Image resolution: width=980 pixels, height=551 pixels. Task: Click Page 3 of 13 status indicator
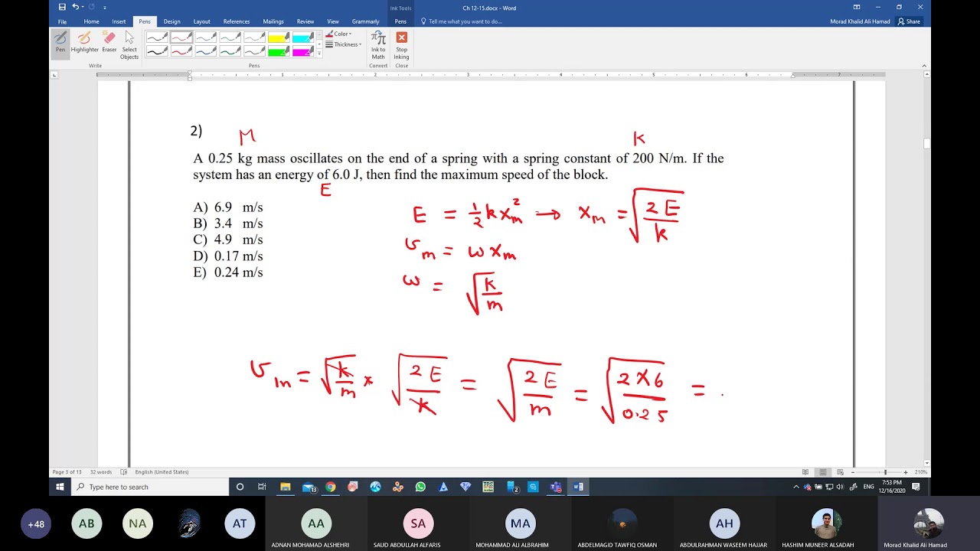pyautogui.click(x=67, y=472)
